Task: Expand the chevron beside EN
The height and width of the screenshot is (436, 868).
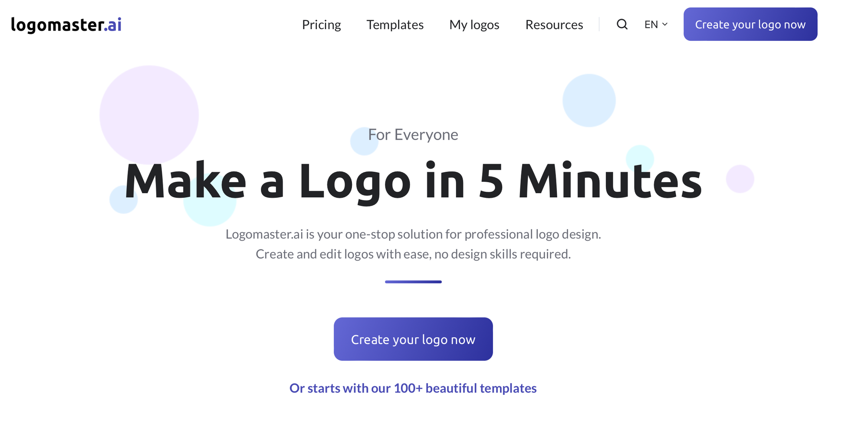Action: click(664, 25)
